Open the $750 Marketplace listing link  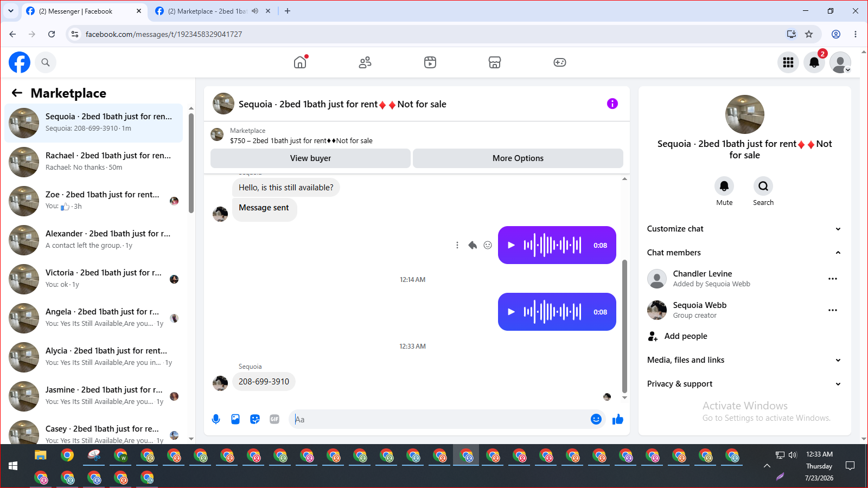301,140
